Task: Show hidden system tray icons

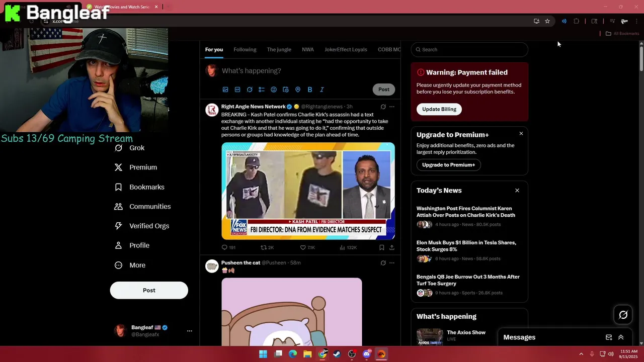Action: (x=581, y=354)
